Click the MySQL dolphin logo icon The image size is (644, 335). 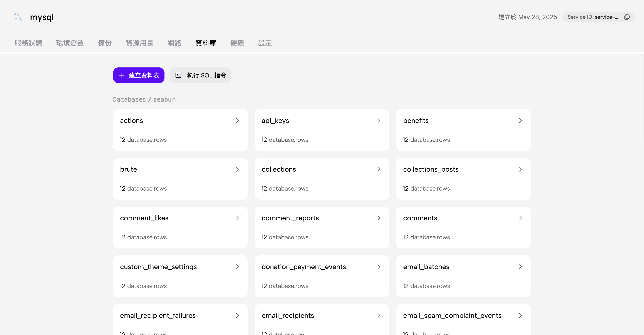(x=17, y=17)
